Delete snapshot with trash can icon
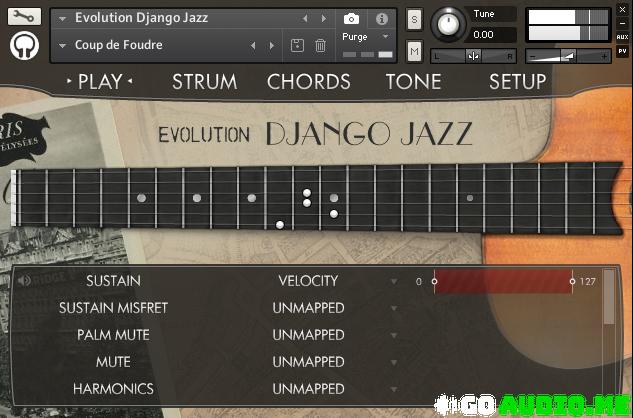The width and height of the screenshot is (633, 418). (x=320, y=45)
